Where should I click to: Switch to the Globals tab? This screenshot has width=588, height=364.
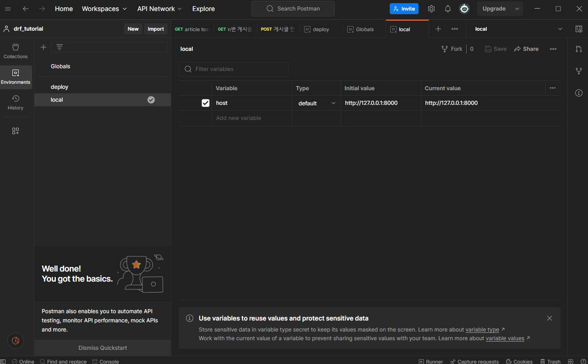point(364,29)
